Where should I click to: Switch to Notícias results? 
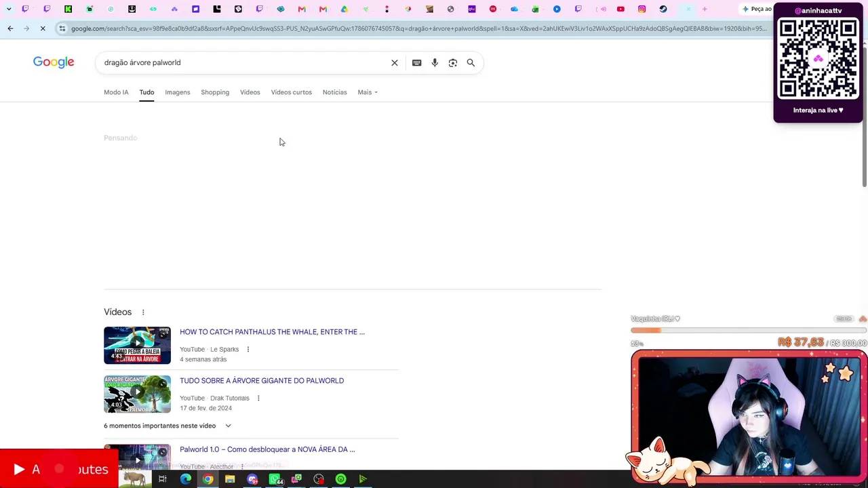click(335, 92)
